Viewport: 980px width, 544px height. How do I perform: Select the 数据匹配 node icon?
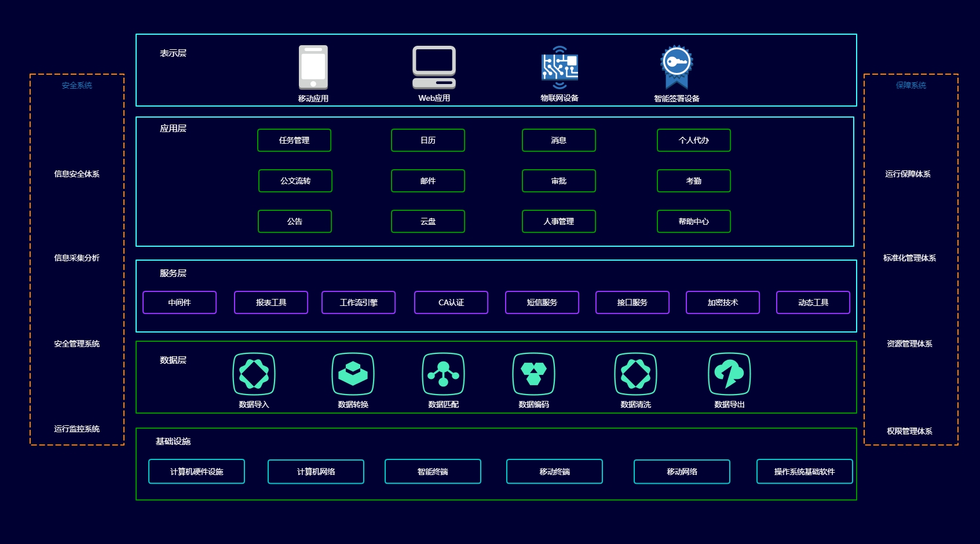[443, 374]
